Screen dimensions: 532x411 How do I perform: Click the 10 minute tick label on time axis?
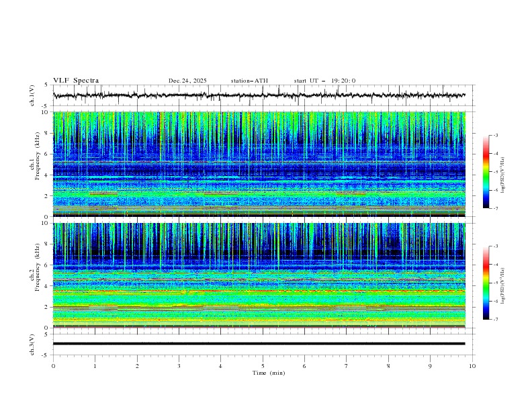(x=472, y=365)
